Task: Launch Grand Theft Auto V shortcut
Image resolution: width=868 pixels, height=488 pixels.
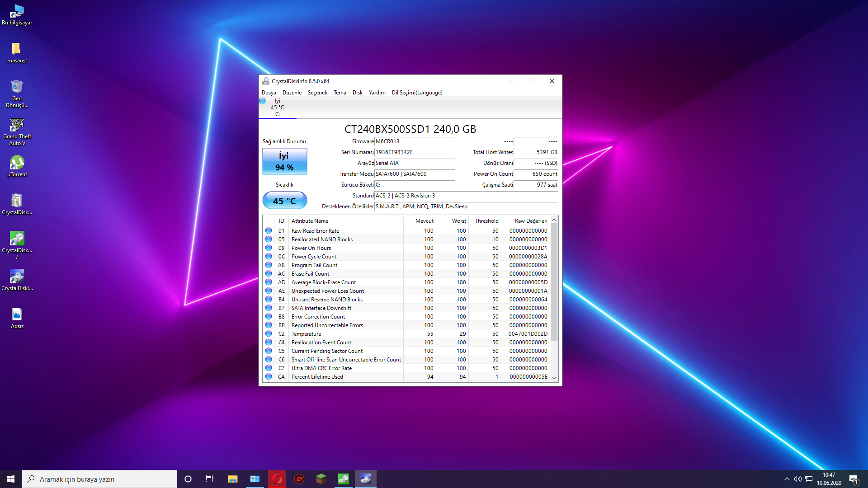Action: (17, 131)
